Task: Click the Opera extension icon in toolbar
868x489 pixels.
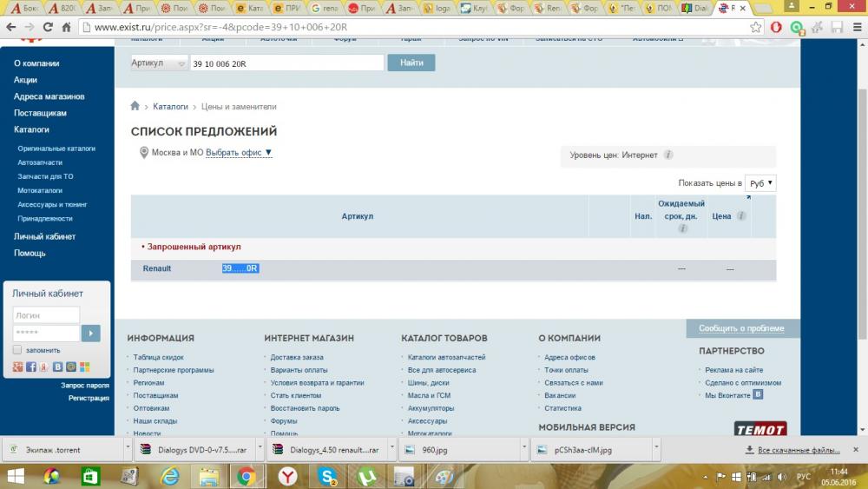Action: point(775,27)
